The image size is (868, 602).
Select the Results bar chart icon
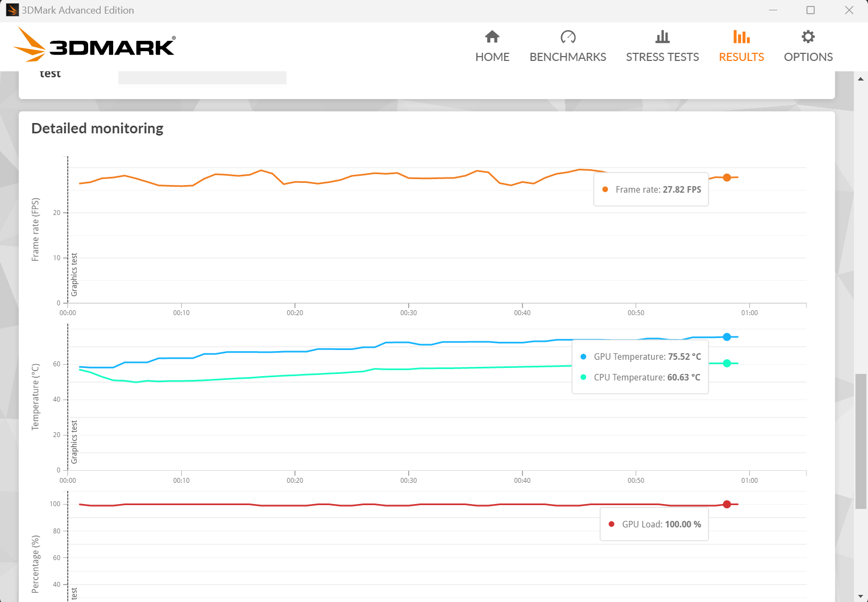pyautogui.click(x=741, y=37)
